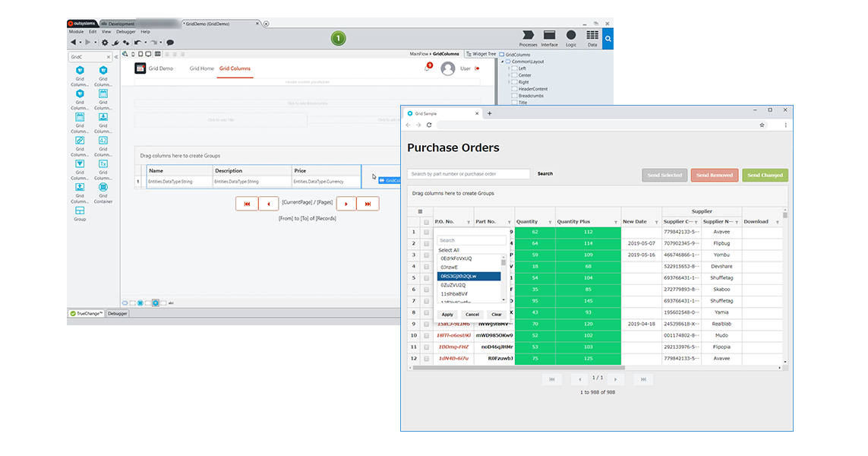Viewport: 868px width, 456px height.
Task: Click the Send Changed button
Action: point(765,175)
